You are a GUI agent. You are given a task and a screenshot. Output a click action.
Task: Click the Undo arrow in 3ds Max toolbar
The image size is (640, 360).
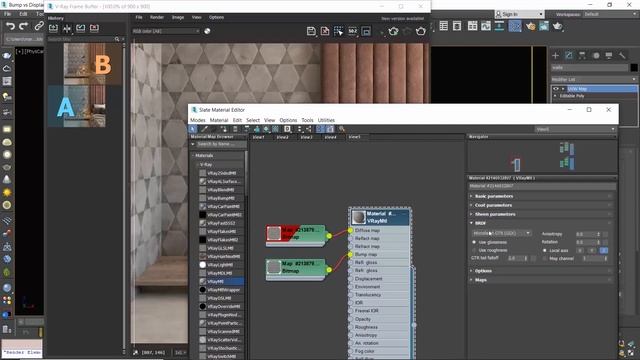click(x=10, y=27)
